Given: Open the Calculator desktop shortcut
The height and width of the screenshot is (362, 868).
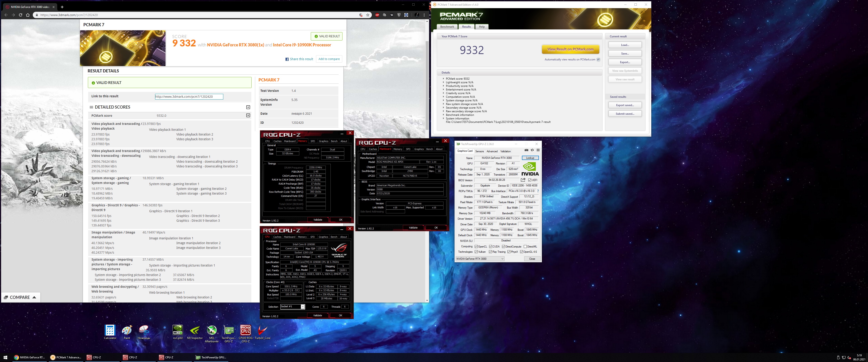Looking at the screenshot, I should [110, 332].
